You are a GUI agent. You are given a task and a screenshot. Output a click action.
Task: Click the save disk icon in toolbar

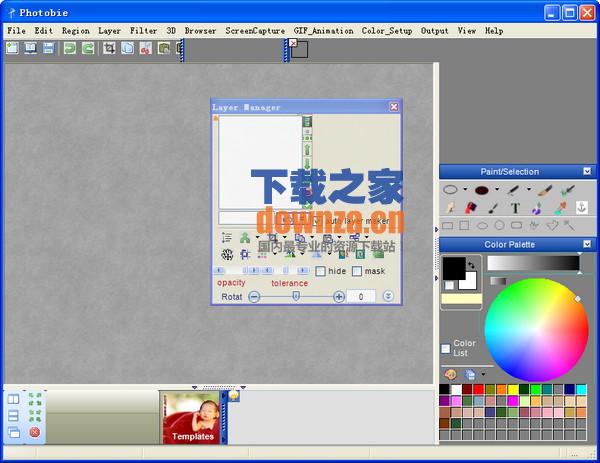click(47, 48)
